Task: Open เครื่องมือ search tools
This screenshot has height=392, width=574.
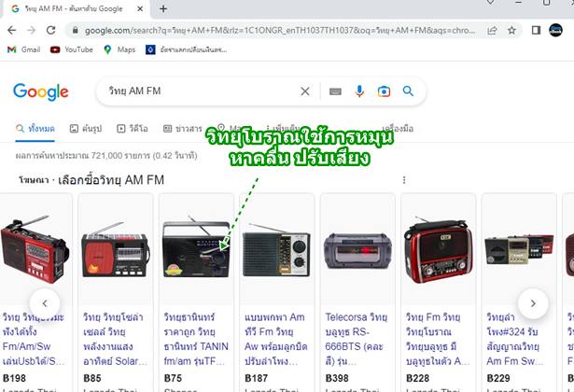Action: pos(398,129)
